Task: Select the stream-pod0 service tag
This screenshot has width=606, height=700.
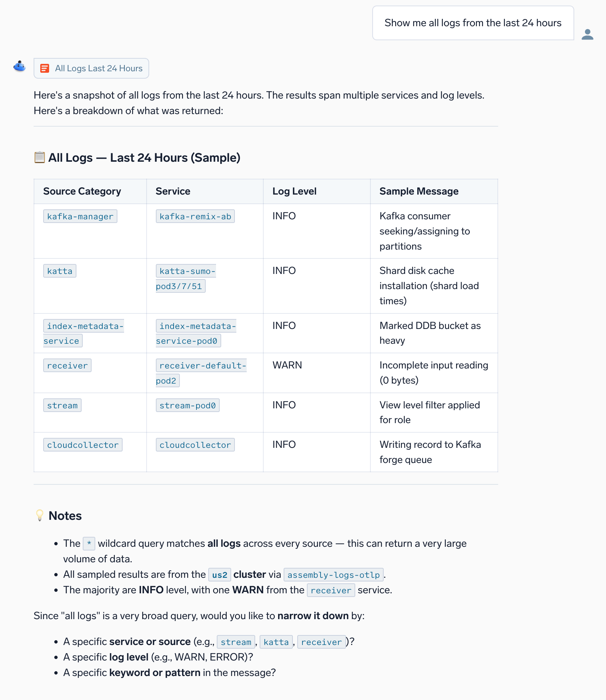Action: (x=188, y=405)
